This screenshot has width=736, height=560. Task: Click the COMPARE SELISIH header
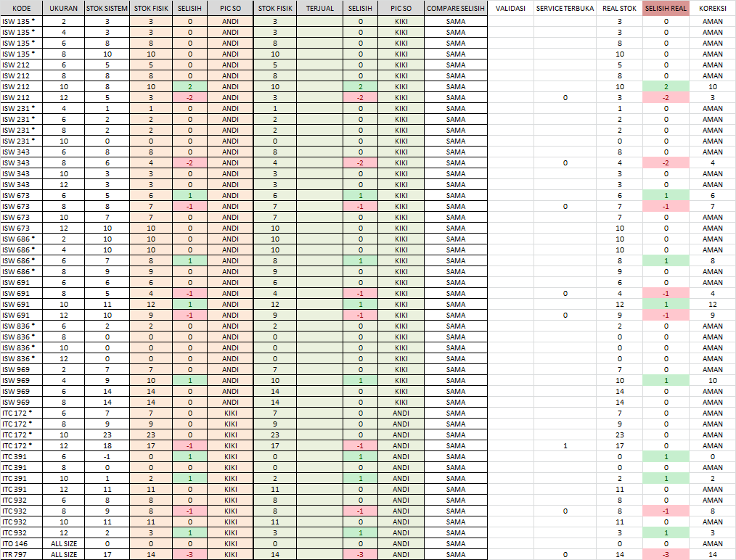tap(455, 9)
